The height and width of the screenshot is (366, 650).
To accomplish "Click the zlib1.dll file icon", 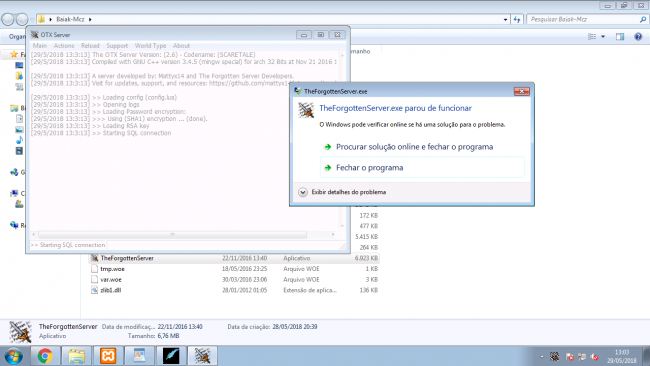I will pyautogui.click(x=95, y=290).
